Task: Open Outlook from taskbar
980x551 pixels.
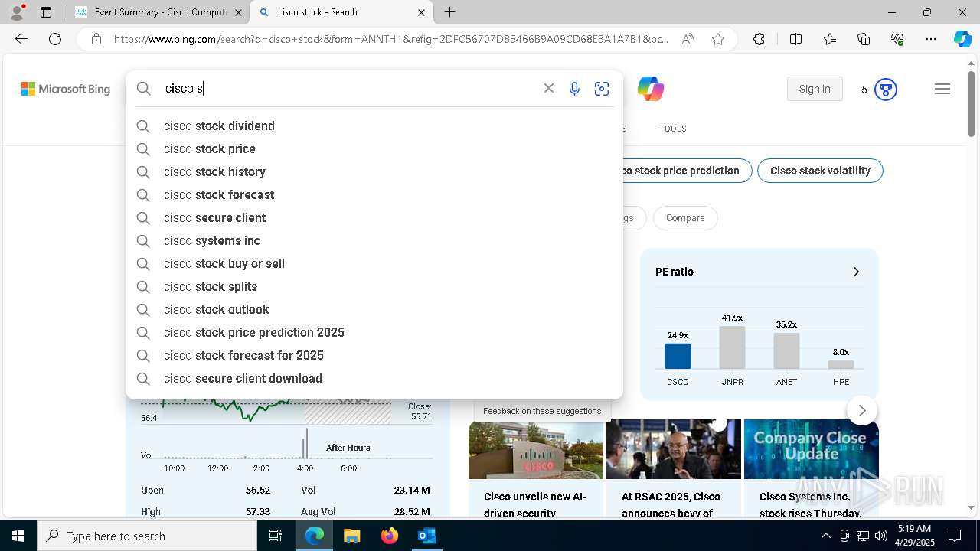Action: [x=426, y=536]
